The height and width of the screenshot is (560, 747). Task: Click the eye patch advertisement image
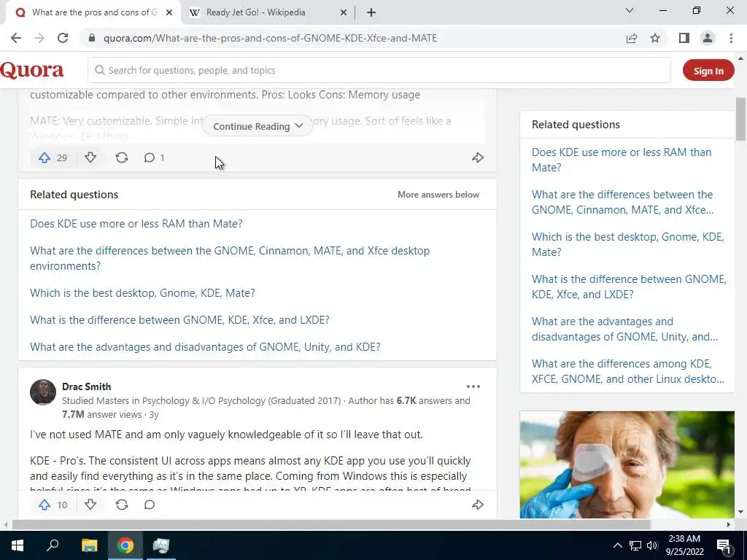[627, 464]
